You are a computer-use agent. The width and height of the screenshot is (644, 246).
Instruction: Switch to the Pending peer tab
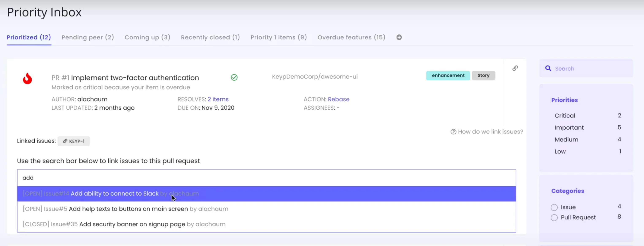88,37
